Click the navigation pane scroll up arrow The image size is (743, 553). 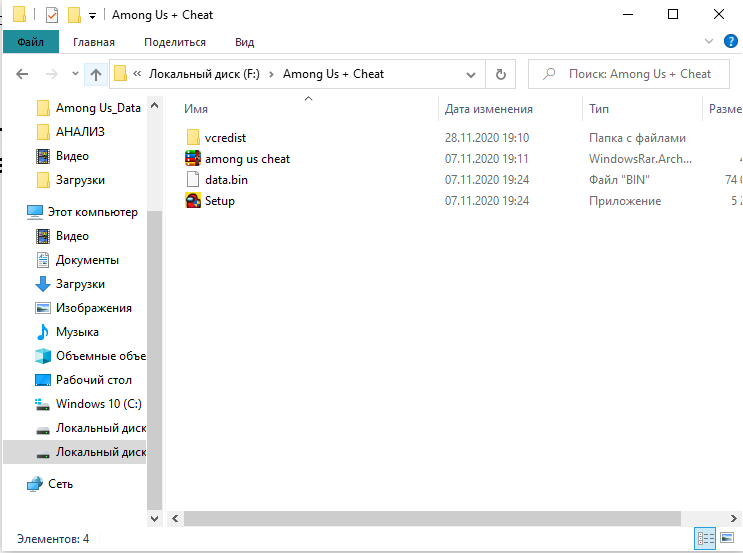coord(154,105)
